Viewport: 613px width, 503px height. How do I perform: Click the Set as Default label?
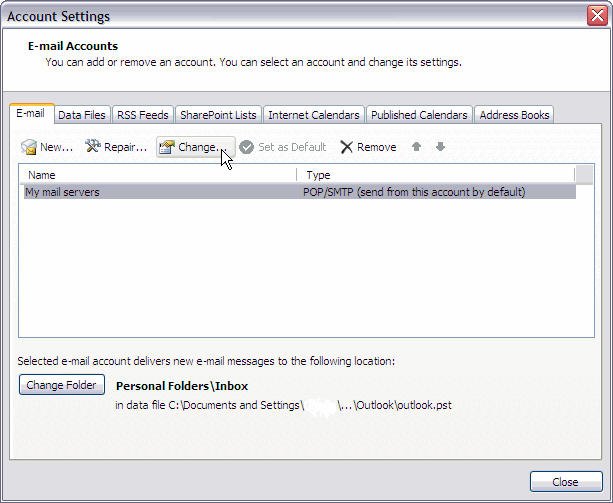pos(292,147)
